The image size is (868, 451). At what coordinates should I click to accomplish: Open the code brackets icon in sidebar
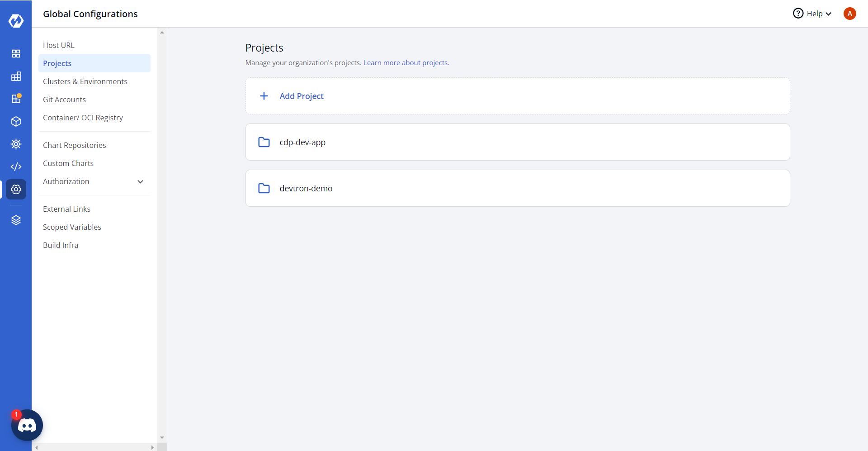coord(16,167)
